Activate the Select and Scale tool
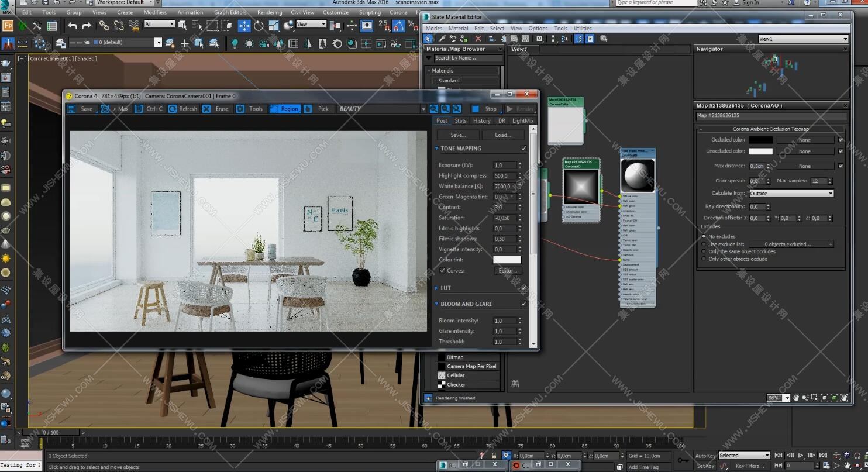 click(x=274, y=26)
